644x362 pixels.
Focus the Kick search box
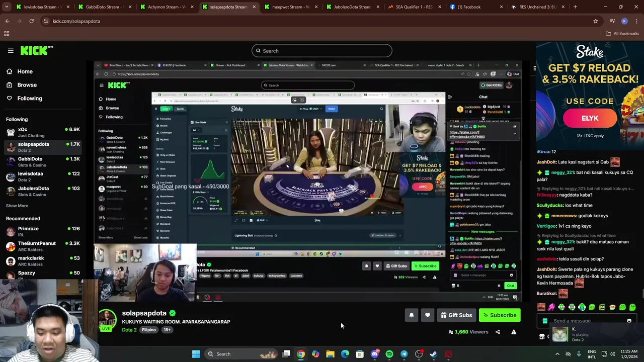coord(322,51)
